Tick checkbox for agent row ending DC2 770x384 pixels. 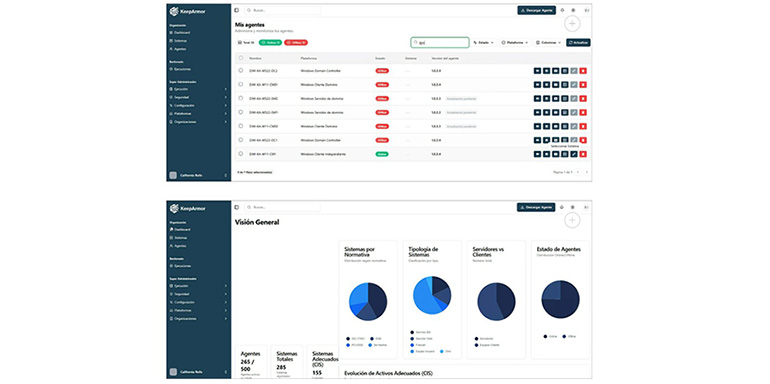point(241,70)
